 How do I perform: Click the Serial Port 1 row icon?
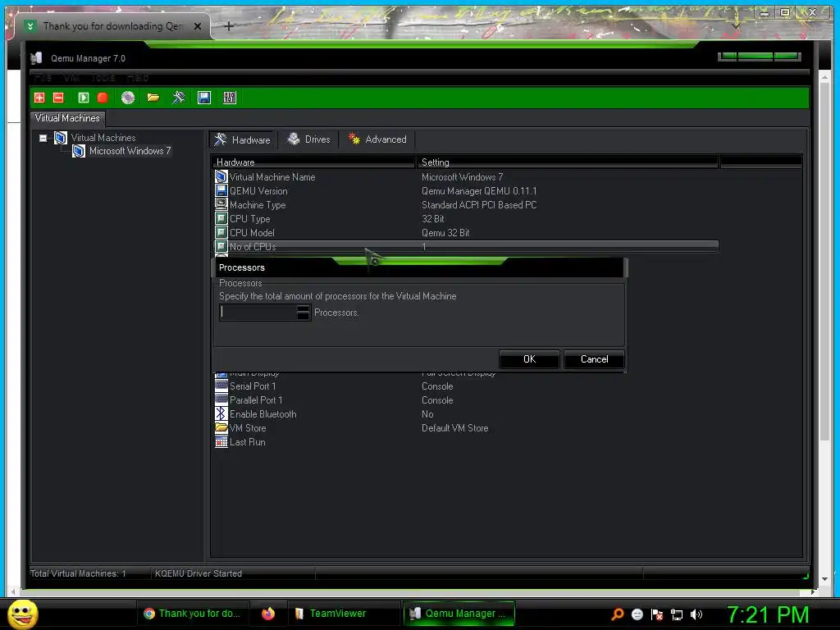coord(221,386)
